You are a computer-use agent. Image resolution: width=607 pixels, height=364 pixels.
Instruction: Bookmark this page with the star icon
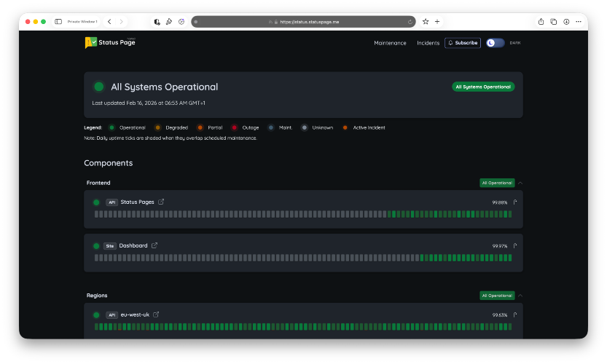coord(426,22)
